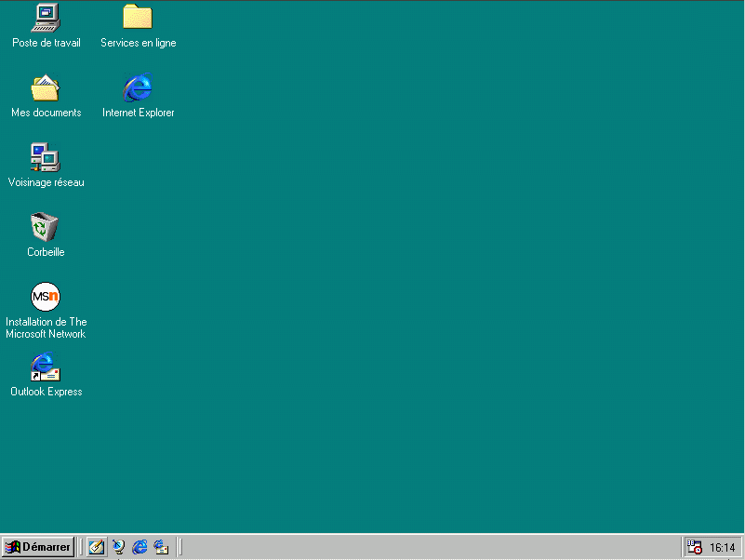Launch Internet Explorer from the quick launch bar

click(140, 547)
